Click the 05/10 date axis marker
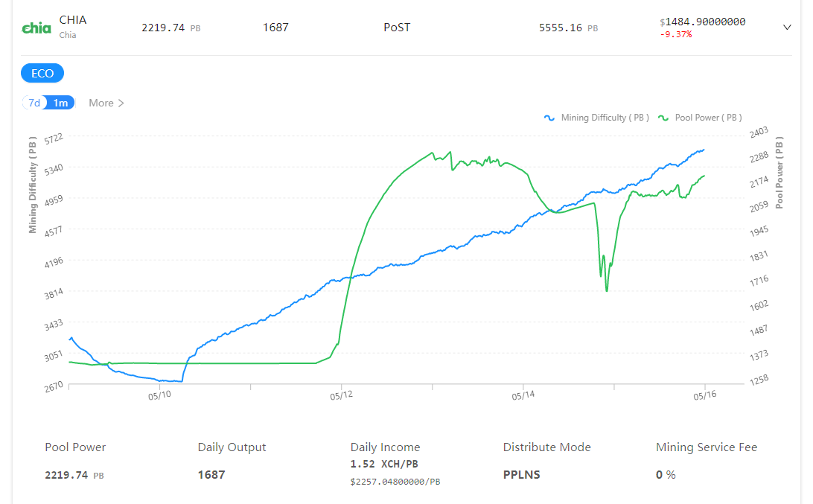The height and width of the screenshot is (504, 813). pyautogui.click(x=159, y=395)
